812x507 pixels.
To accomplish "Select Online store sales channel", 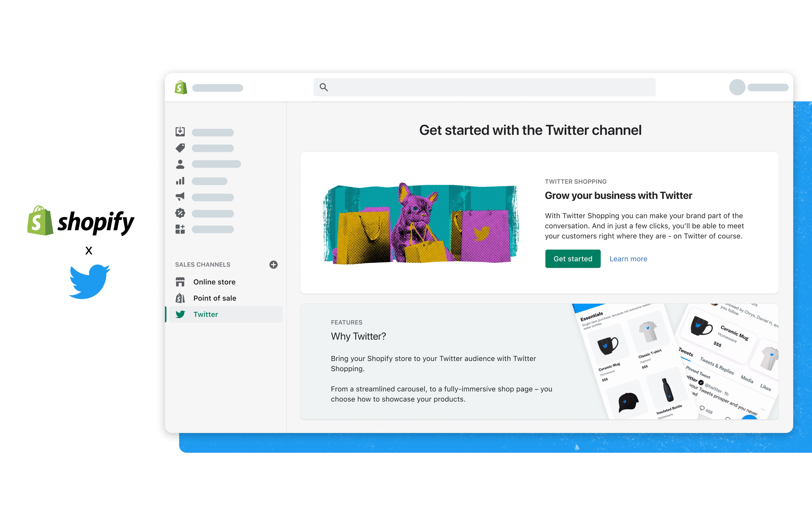I will coord(214,282).
